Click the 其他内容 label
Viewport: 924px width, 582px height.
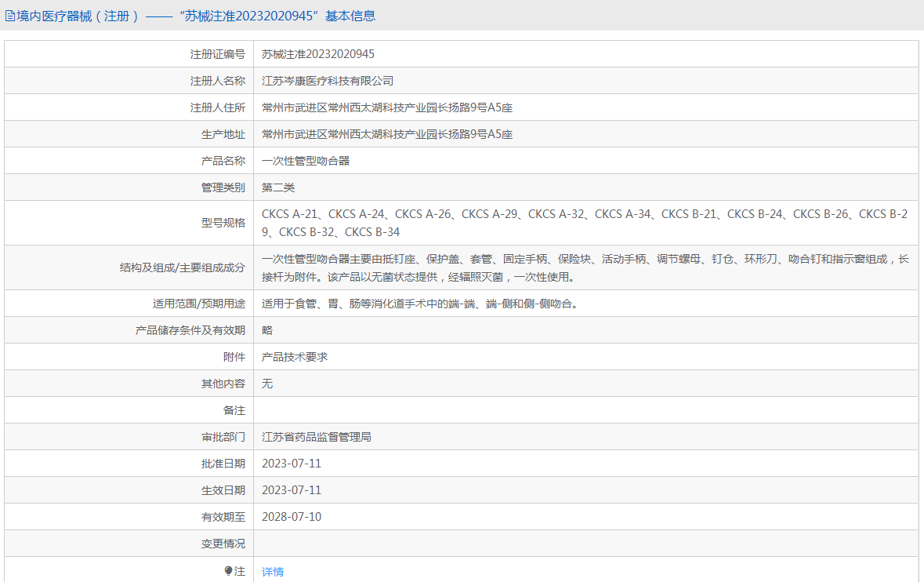click(x=223, y=384)
